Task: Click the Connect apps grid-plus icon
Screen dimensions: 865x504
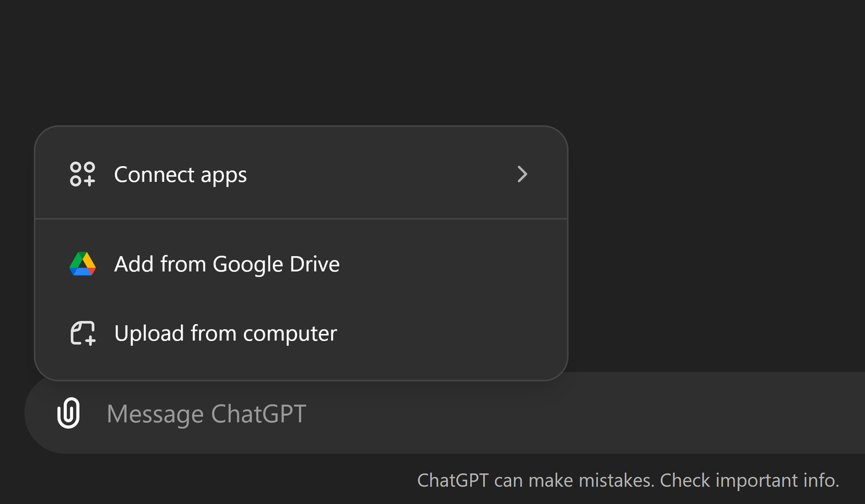Action: 82,174
